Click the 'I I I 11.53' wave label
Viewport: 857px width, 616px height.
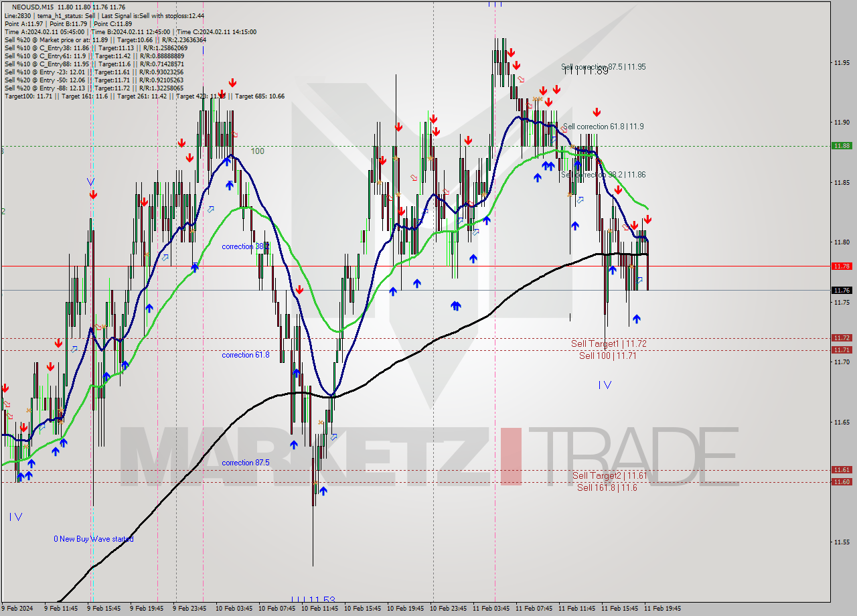tap(313, 600)
